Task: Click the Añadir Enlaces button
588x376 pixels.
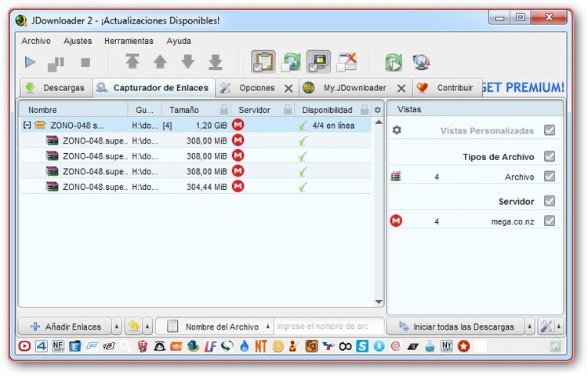Action: coord(66,327)
